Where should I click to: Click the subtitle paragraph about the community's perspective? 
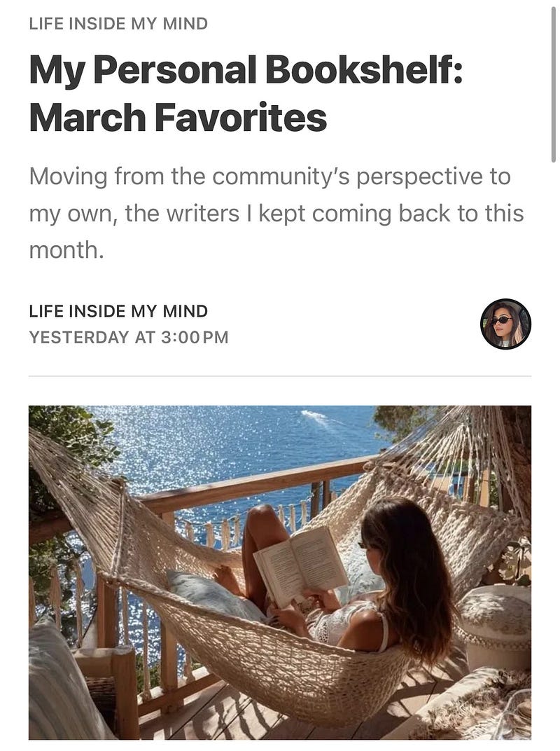point(276,213)
